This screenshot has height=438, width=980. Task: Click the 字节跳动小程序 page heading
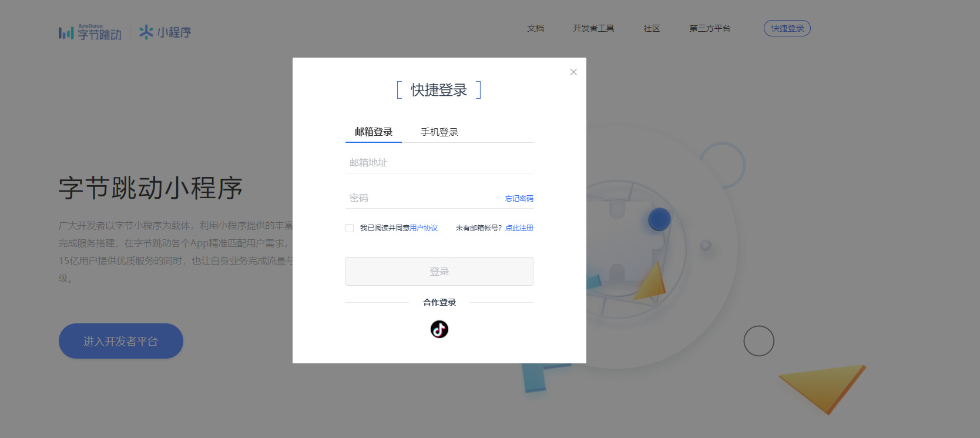[x=150, y=188]
